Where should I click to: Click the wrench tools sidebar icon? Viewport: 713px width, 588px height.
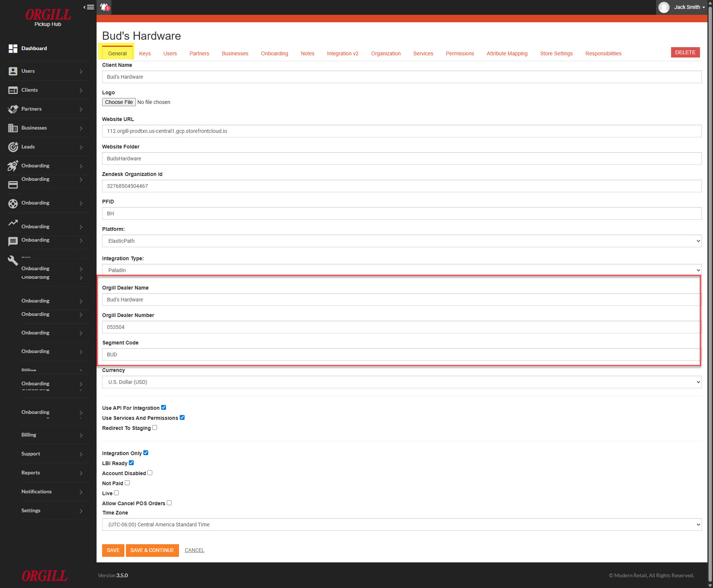[13, 261]
